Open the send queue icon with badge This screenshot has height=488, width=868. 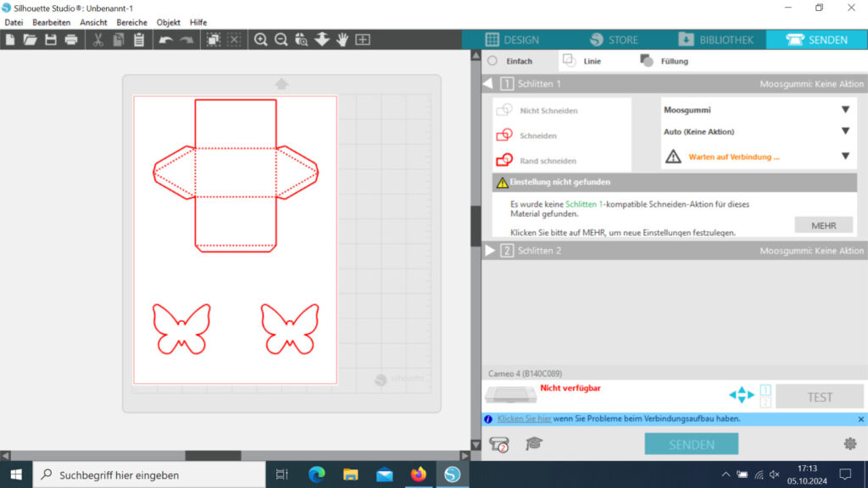[499, 444]
